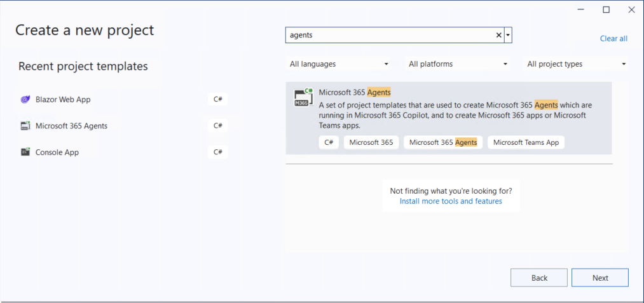Open the All platforms filter dropdown

click(458, 64)
